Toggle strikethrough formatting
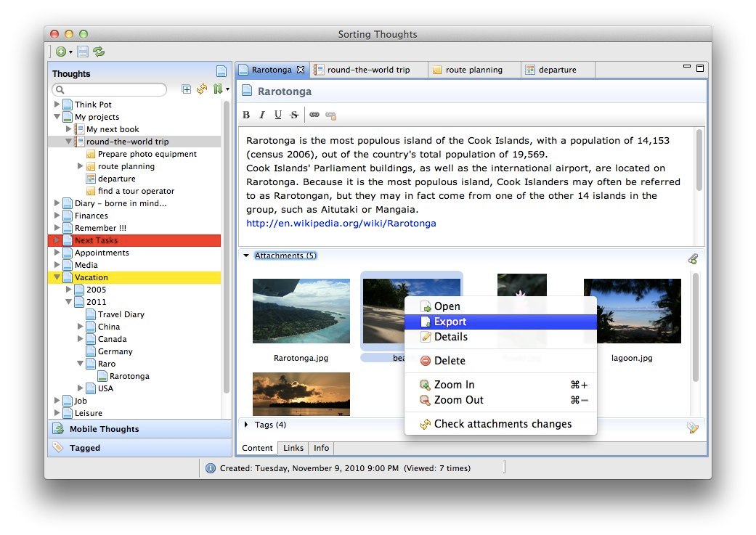756x535 pixels. point(293,115)
